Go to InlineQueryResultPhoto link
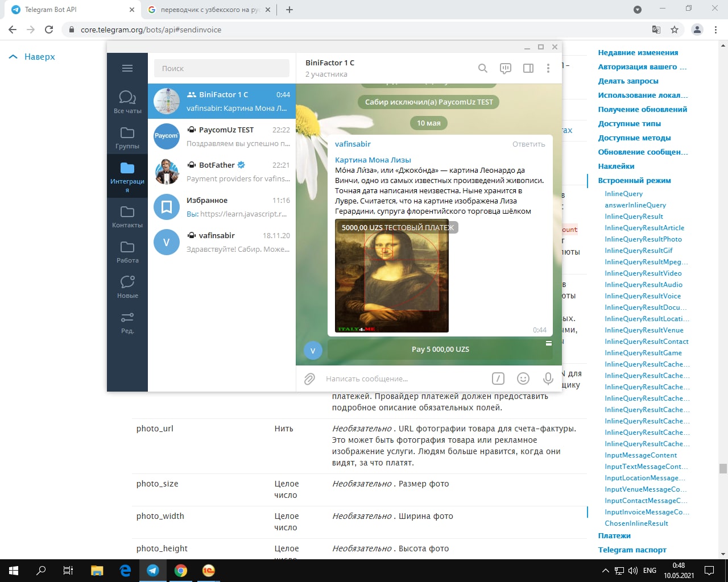 643,239
